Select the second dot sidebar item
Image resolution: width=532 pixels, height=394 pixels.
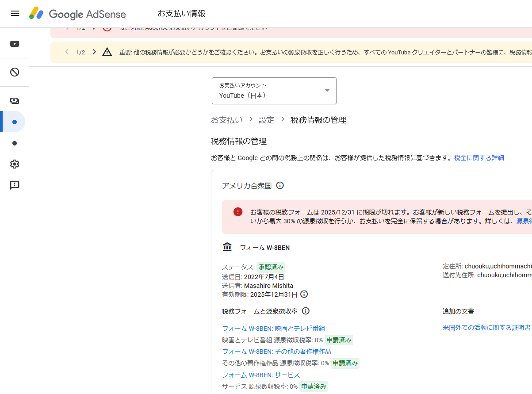(x=15, y=143)
